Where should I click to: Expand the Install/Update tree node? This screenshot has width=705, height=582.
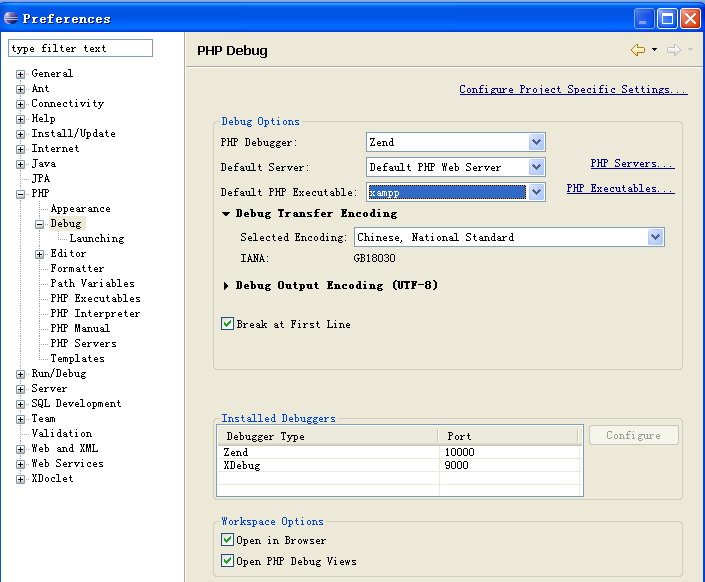pos(20,134)
